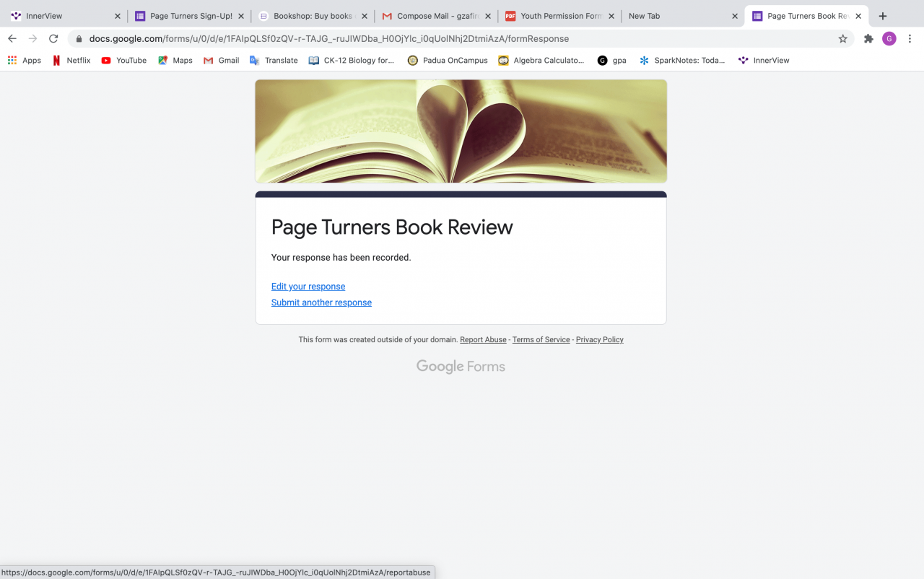
Task: Open the Chrome profile avatar G
Action: point(889,39)
